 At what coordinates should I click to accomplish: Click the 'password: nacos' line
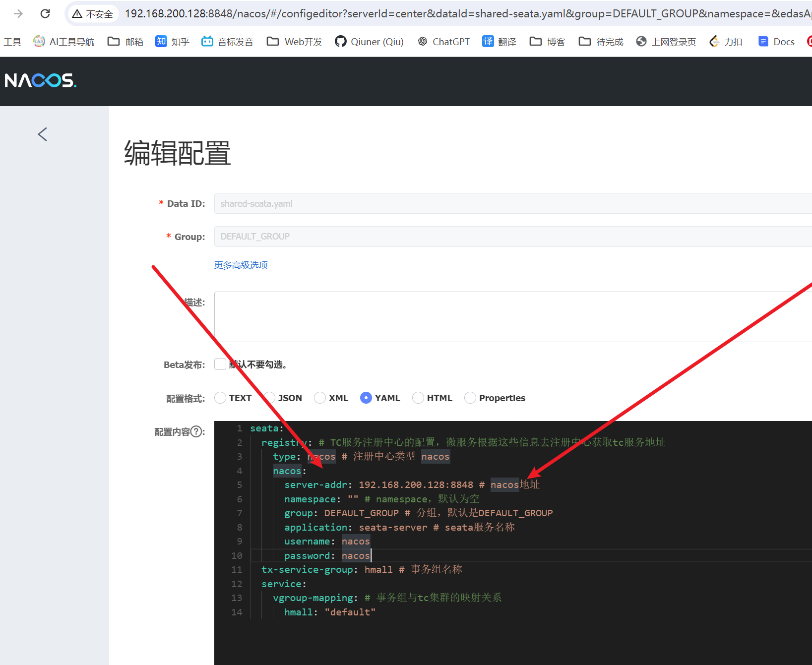327,555
